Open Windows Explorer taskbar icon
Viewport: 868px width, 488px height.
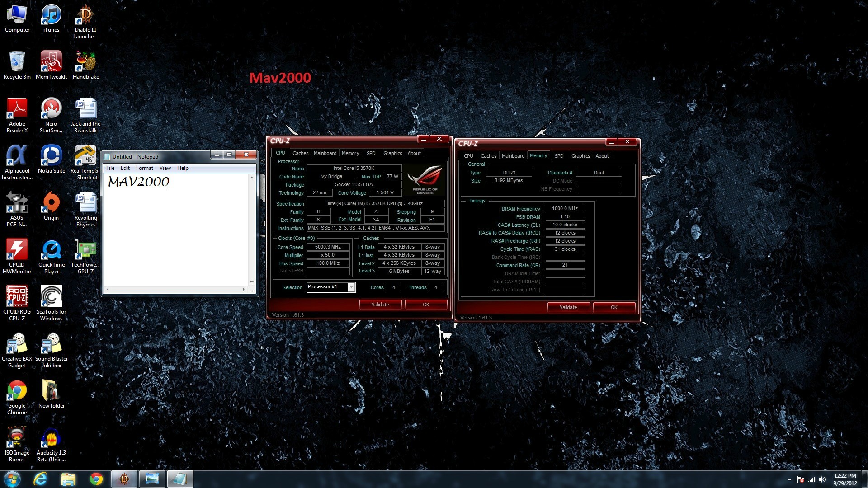pyautogui.click(x=68, y=479)
